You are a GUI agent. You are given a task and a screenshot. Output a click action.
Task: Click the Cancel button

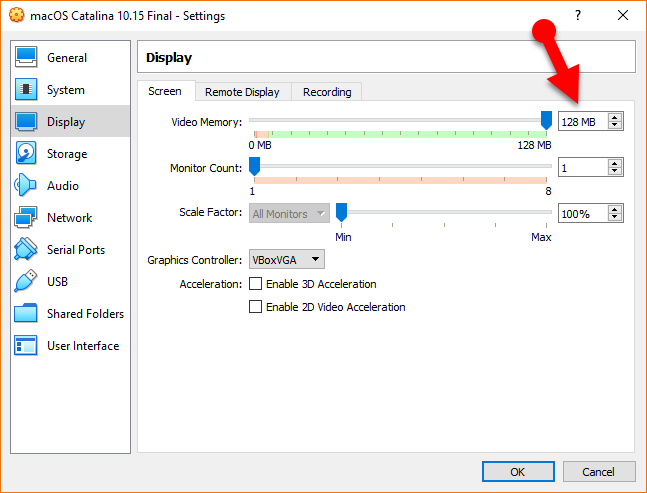[598, 471]
